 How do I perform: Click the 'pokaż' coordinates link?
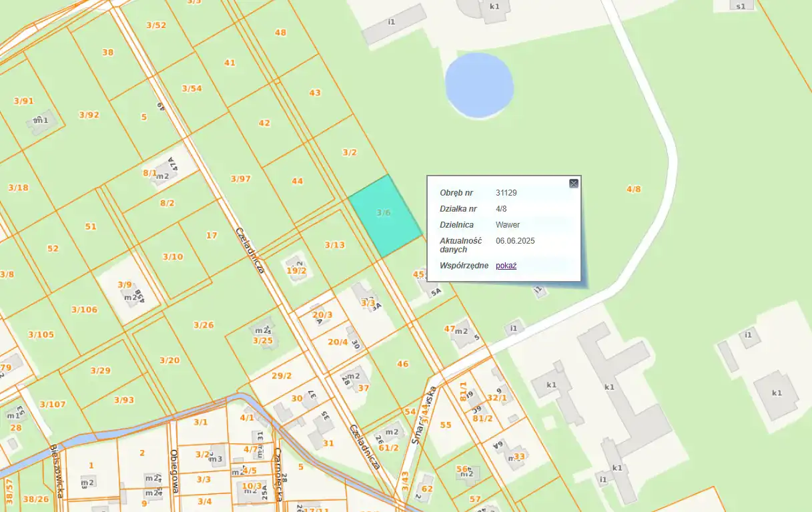[506, 266]
